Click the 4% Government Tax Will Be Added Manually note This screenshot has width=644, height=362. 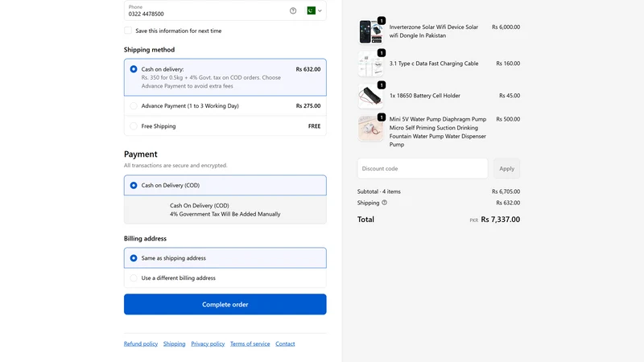tap(225, 214)
